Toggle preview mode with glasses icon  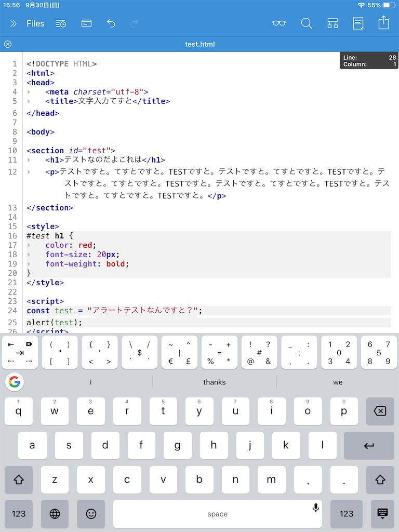point(279,23)
